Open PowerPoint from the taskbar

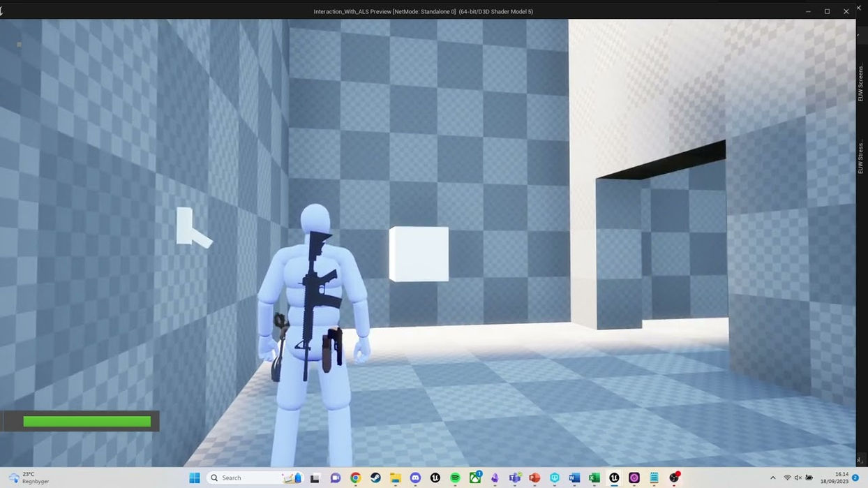(x=534, y=478)
